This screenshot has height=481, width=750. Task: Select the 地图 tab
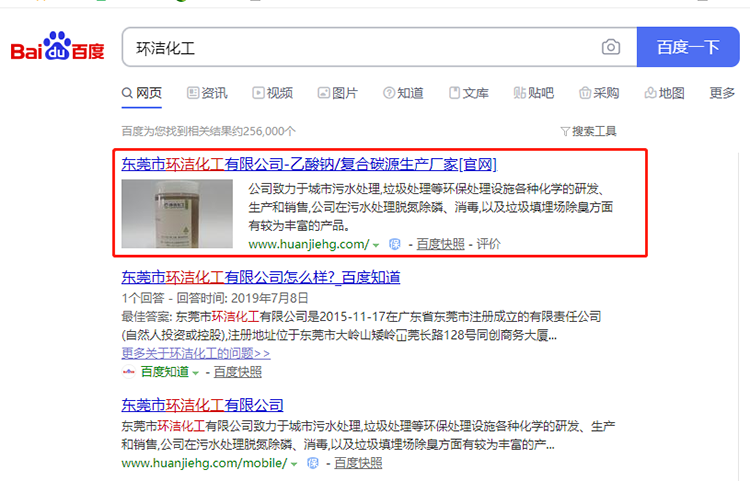664,93
